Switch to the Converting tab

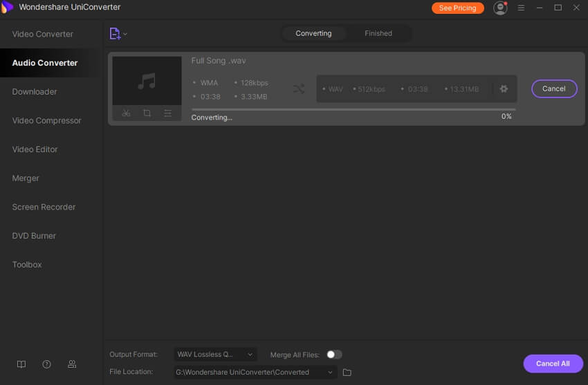click(313, 33)
